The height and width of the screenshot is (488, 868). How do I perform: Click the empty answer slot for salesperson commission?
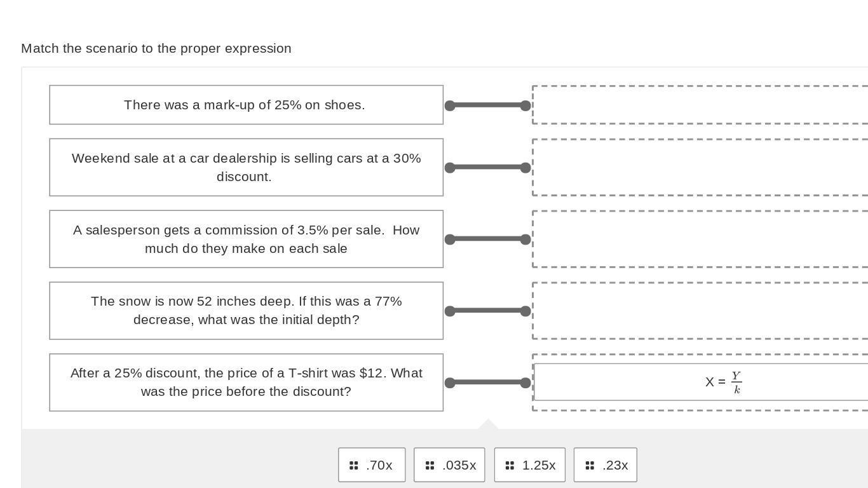[699, 239]
